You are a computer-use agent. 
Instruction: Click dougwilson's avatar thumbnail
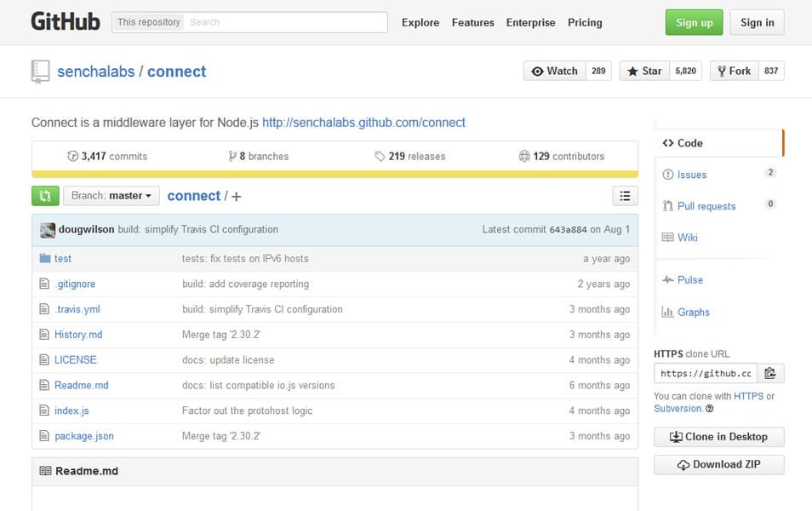(47, 229)
